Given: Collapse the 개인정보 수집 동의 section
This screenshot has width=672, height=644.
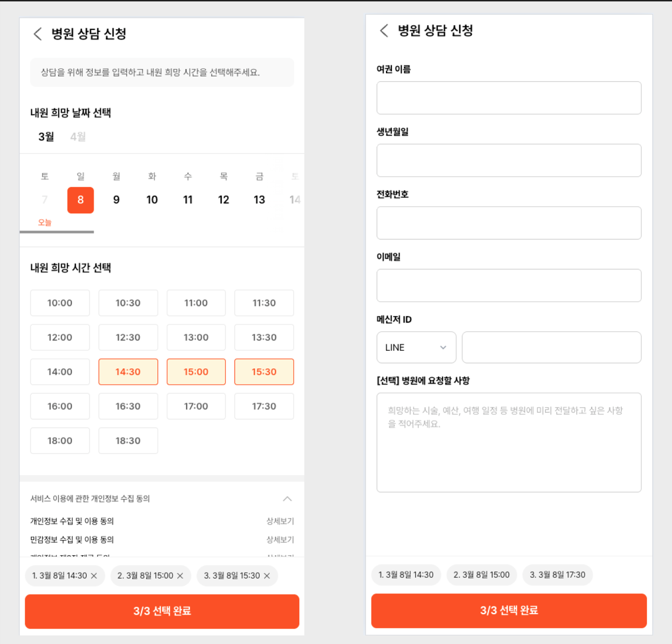Looking at the screenshot, I should click(287, 499).
